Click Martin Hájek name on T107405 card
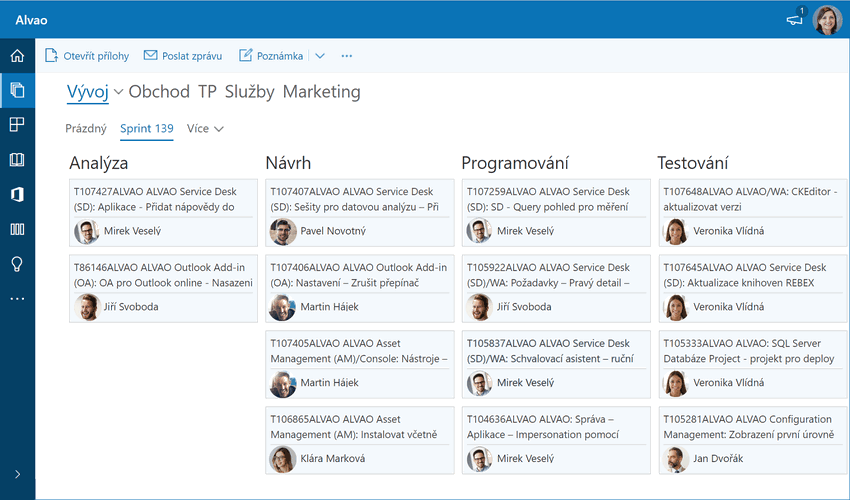This screenshot has width=850, height=500. (330, 383)
